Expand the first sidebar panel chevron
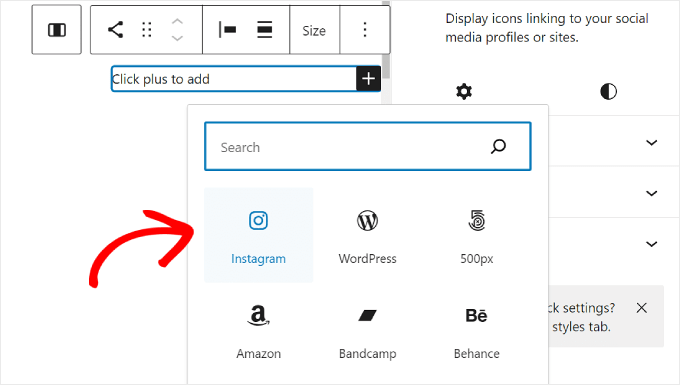Image resolution: width=680 pixels, height=385 pixels. point(651,142)
